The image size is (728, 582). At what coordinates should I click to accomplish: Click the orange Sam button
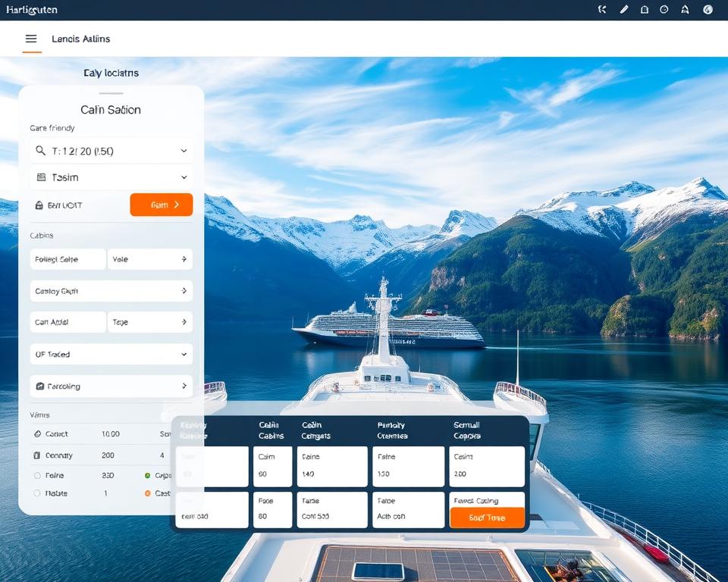(161, 205)
